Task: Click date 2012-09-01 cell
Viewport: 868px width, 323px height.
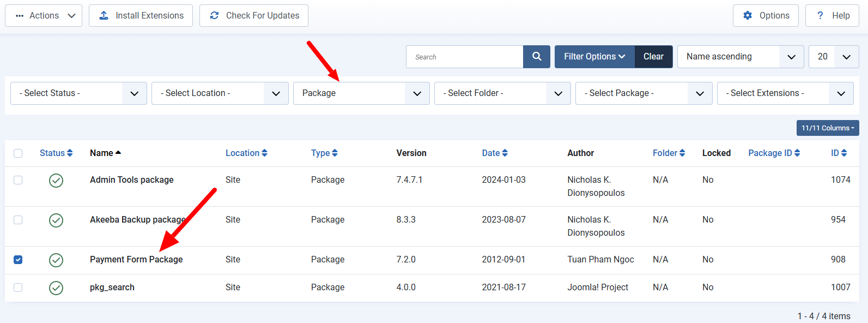Action: (x=504, y=260)
